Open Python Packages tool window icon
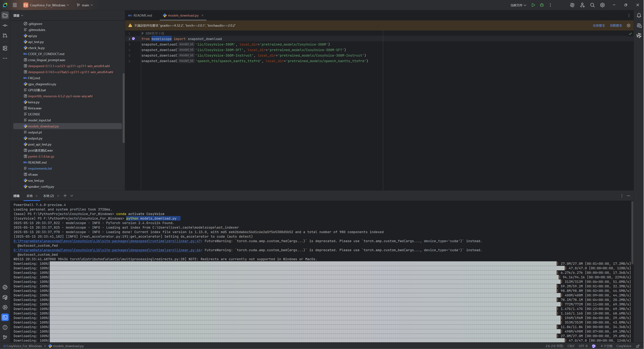The image size is (644, 349). click(5, 297)
